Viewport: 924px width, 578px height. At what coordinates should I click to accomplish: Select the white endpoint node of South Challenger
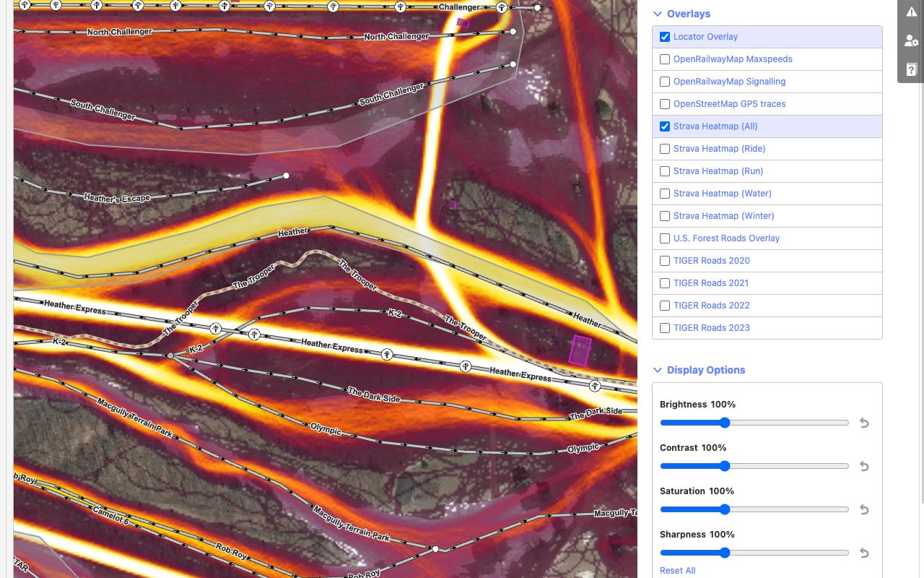[x=513, y=64]
